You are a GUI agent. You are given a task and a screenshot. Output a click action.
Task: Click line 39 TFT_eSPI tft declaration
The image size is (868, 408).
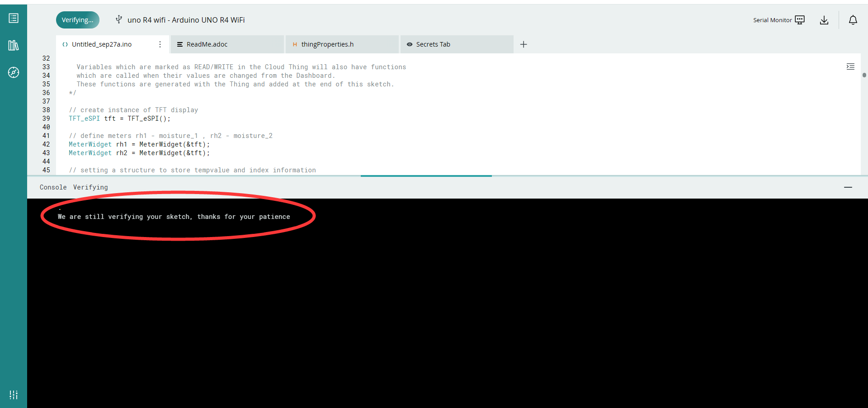[x=120, y=119]
